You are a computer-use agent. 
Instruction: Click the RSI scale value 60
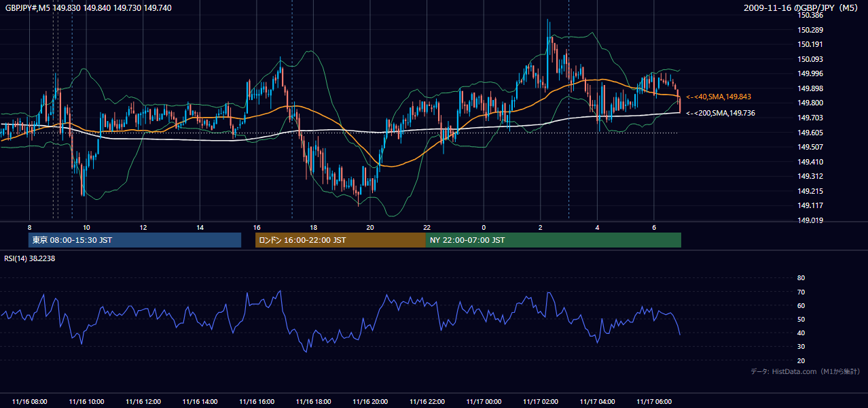click(x=801, y=305)
